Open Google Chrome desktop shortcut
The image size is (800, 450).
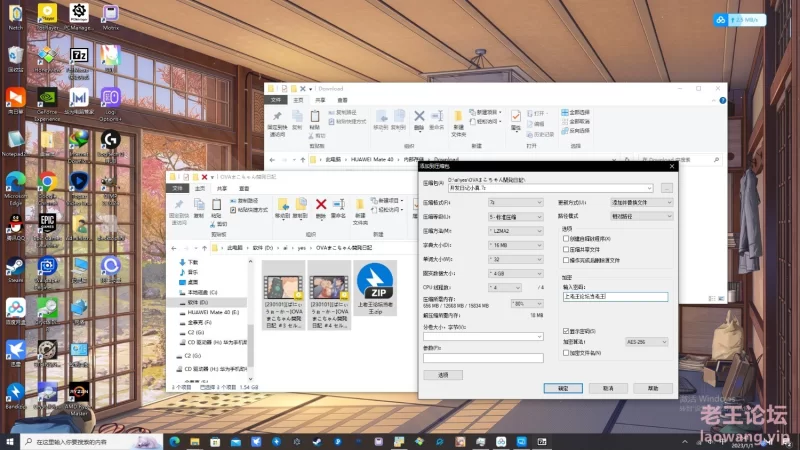click(47, 187)
